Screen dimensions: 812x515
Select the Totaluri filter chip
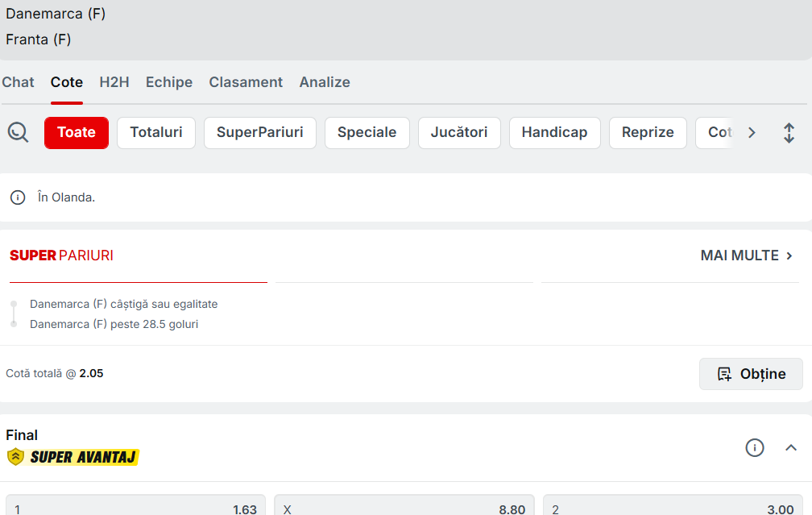[x=156, y=133]
